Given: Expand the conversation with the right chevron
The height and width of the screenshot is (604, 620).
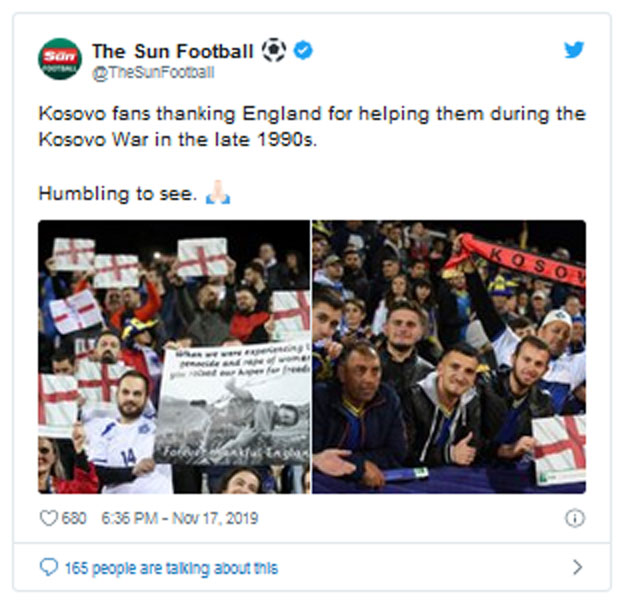Looking at the screenshot, I should point(577,567).
